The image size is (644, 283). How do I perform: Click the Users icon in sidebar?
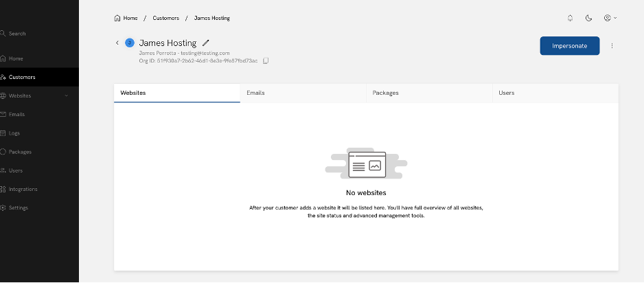(x=3, y=170)
